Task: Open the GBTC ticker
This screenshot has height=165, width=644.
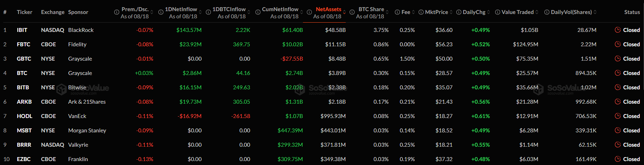Action: [x=24, y=59]
